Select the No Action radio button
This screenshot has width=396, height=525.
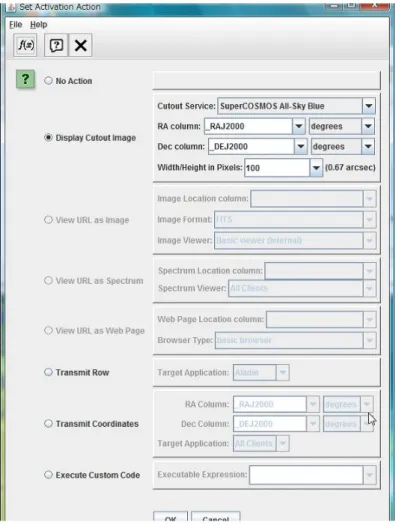tap(49, 81)
